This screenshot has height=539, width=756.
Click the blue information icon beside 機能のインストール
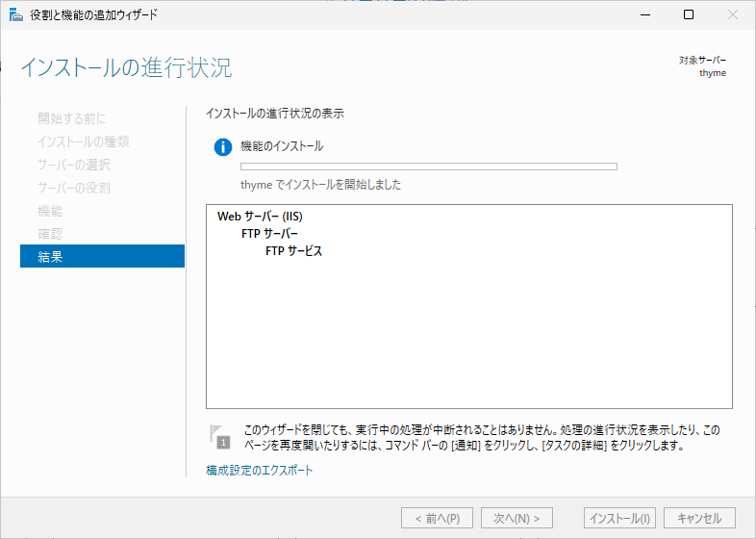click(x=223, y=146)
